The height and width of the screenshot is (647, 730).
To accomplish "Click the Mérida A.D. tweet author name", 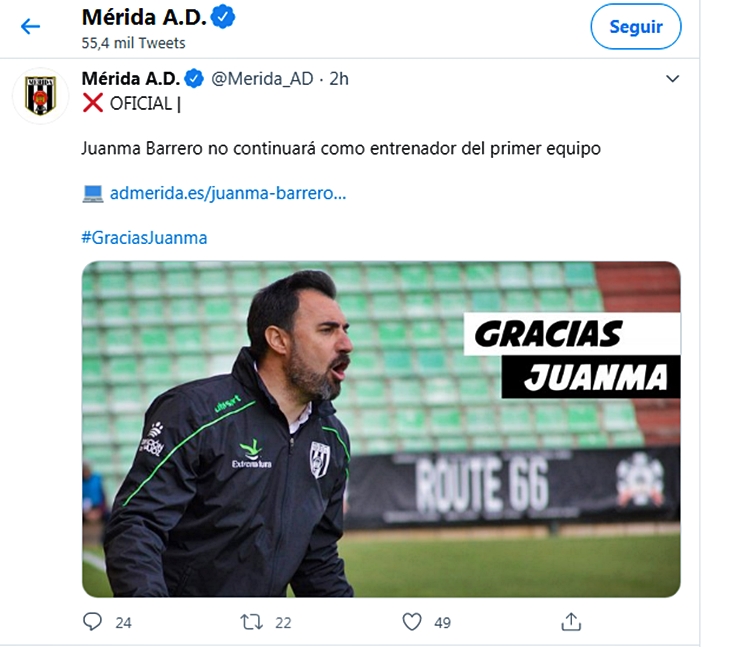I will pos(131,79).
